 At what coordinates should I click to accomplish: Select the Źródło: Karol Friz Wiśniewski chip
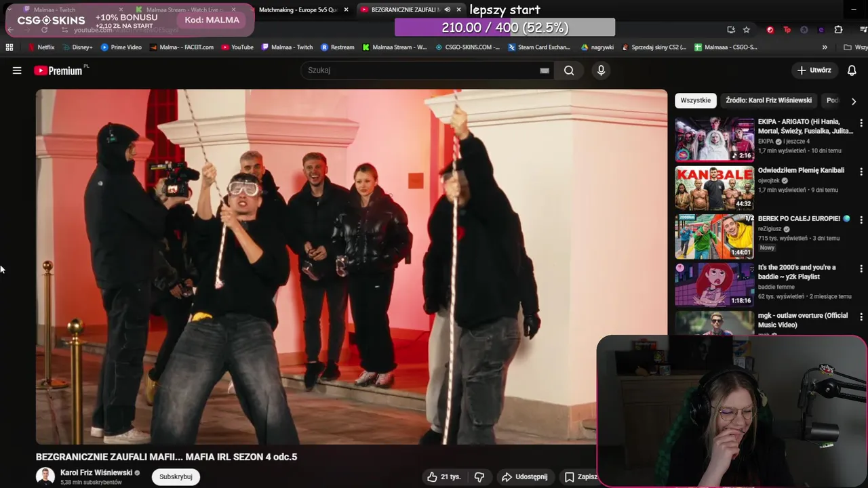768,100
